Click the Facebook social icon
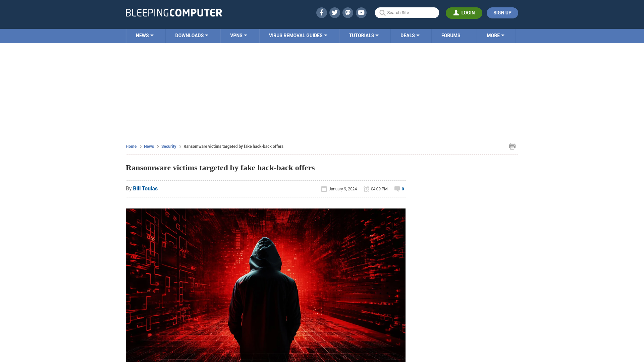Screen dimensions: 644x362 (321, 12)
